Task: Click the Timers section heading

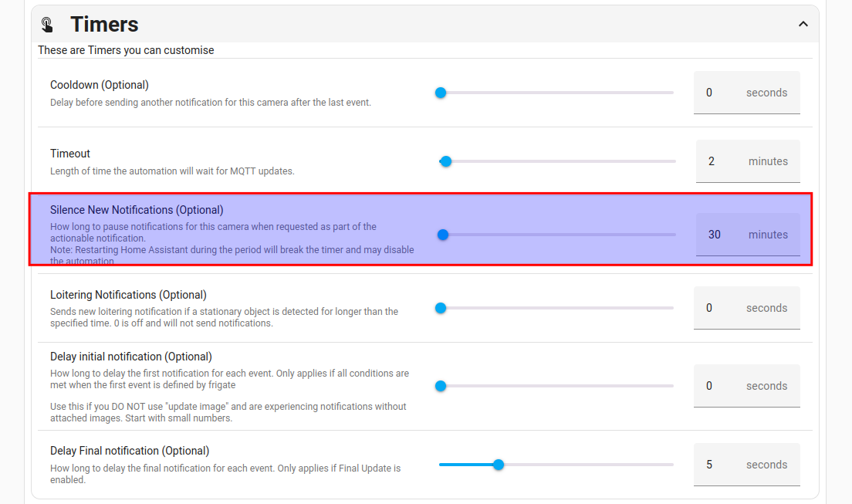Action: [x=104, y=25]
